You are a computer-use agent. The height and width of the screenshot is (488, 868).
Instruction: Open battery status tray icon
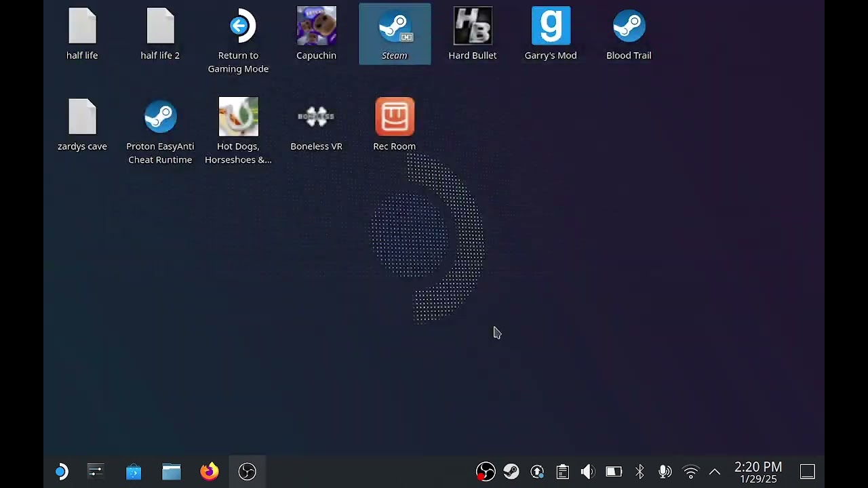614,472
